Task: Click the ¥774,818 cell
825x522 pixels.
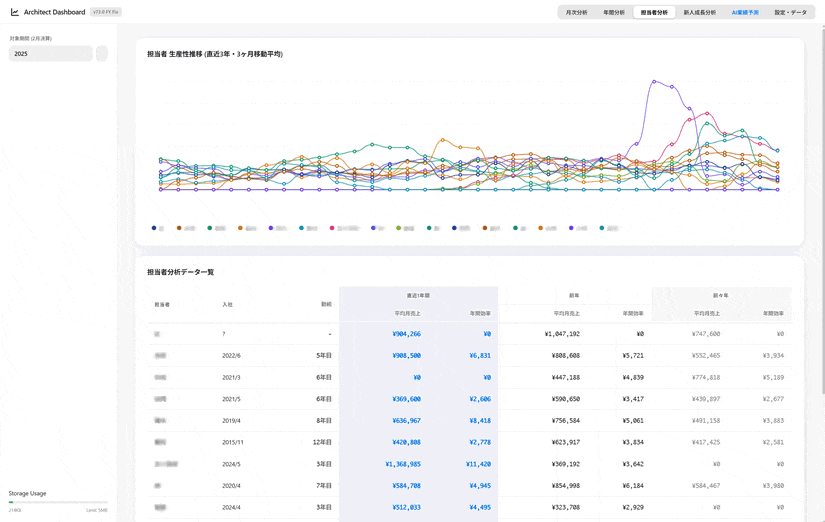Action: pos(706,377)
